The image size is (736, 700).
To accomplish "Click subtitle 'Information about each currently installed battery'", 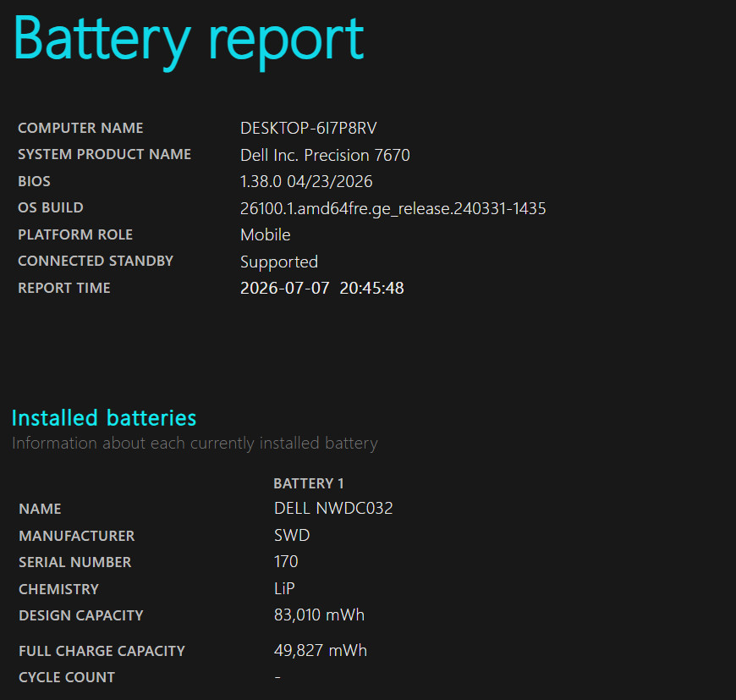I will click(x=195, y=444).
